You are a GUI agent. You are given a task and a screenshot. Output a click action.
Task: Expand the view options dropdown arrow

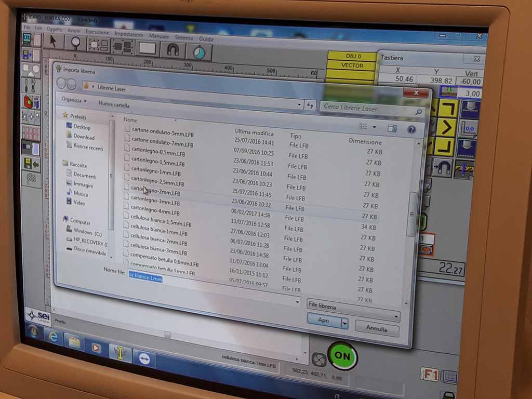(x=374, y=127)
